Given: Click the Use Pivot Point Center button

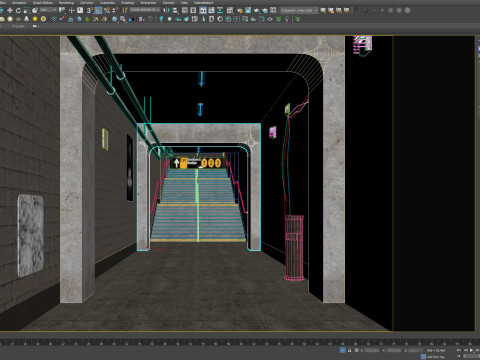Looking at the screenshot, I should (x=62, y=10).
